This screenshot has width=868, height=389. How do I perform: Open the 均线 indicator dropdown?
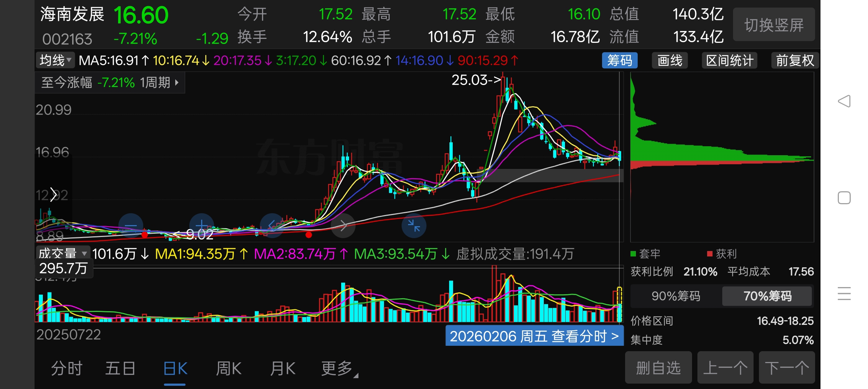(55, 61)
